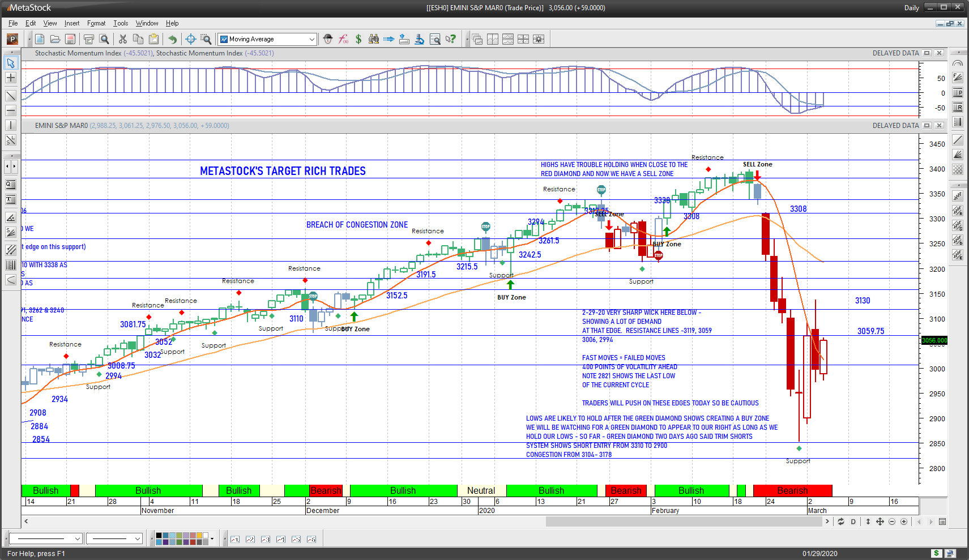Click the D periodicity button near scrollbar
Viewport: 969px width, 560px height.
tap(853, 521)
